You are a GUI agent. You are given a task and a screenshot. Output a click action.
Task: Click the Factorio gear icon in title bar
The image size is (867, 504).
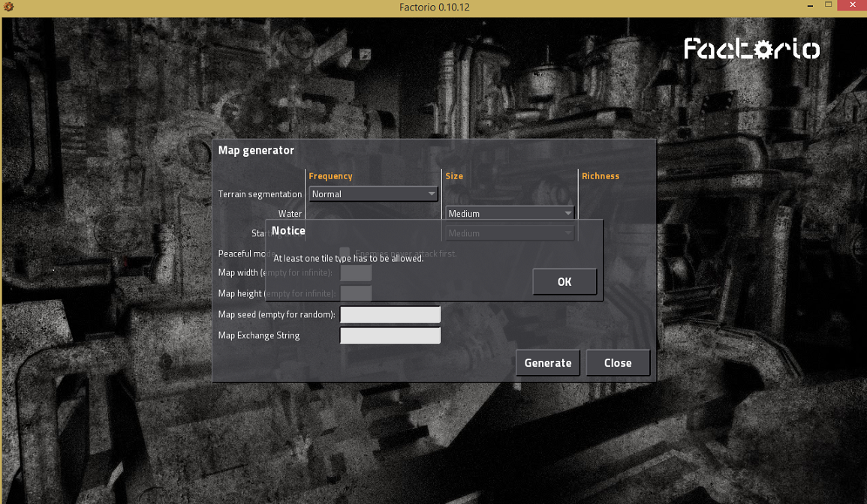pos(8,7)
